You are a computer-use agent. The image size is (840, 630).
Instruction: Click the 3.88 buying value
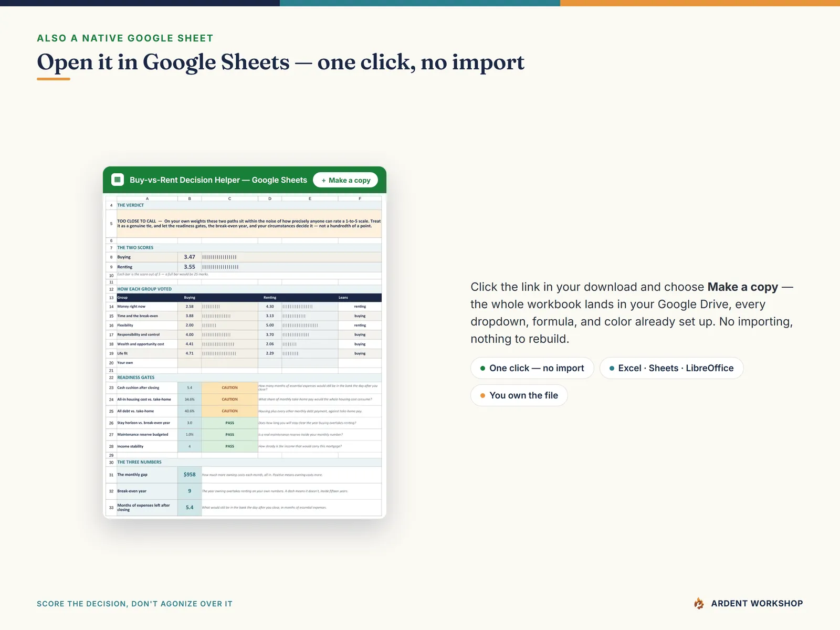[x=190, y=316]
